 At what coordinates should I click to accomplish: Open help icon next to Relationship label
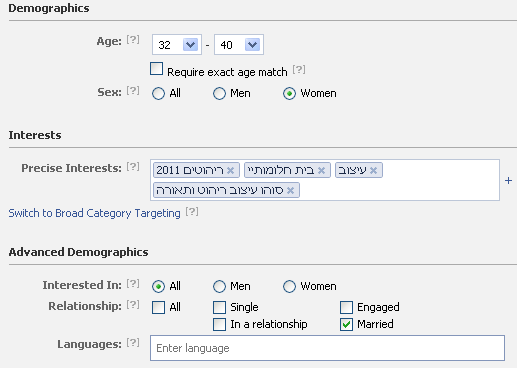133,305
